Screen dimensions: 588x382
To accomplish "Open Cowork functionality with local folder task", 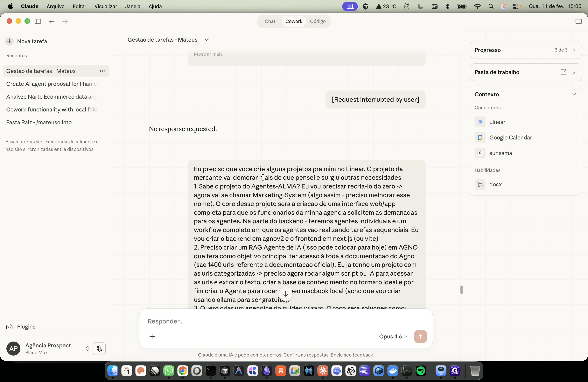I will [x=56, y=110].
